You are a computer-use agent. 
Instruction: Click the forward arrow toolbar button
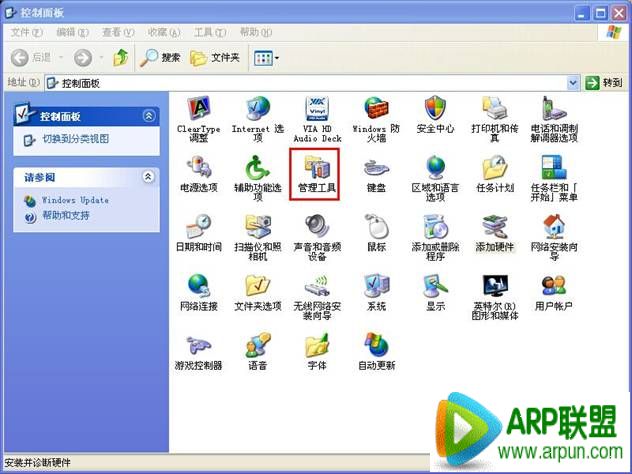coord(83,58)
